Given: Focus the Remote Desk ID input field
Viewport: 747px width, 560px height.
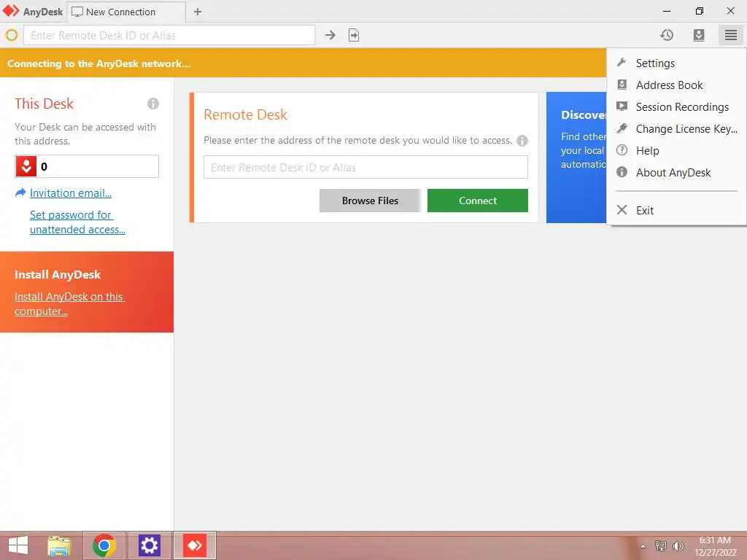Looking at the screenshot, I should (365, 167).
